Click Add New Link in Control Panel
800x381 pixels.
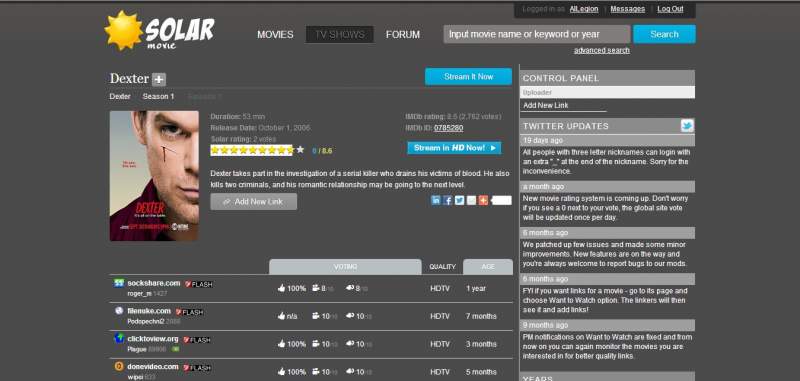pyautogui.click(x=545, y=106)
